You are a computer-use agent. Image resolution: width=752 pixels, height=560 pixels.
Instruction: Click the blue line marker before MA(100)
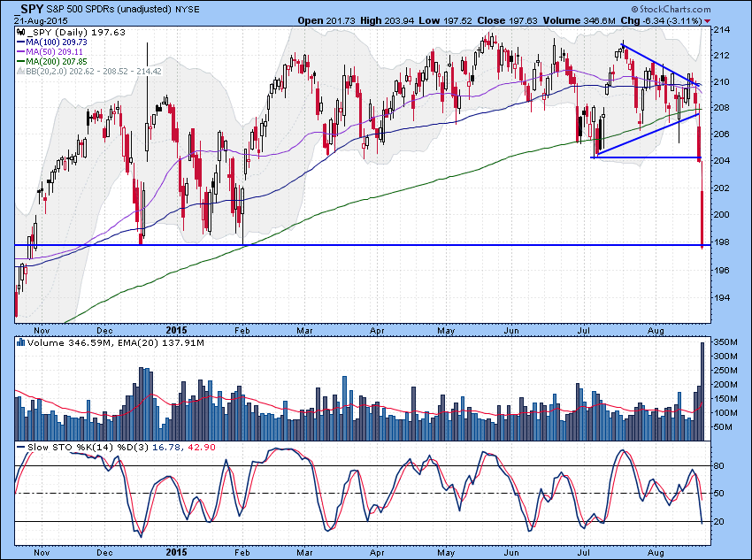20,42
